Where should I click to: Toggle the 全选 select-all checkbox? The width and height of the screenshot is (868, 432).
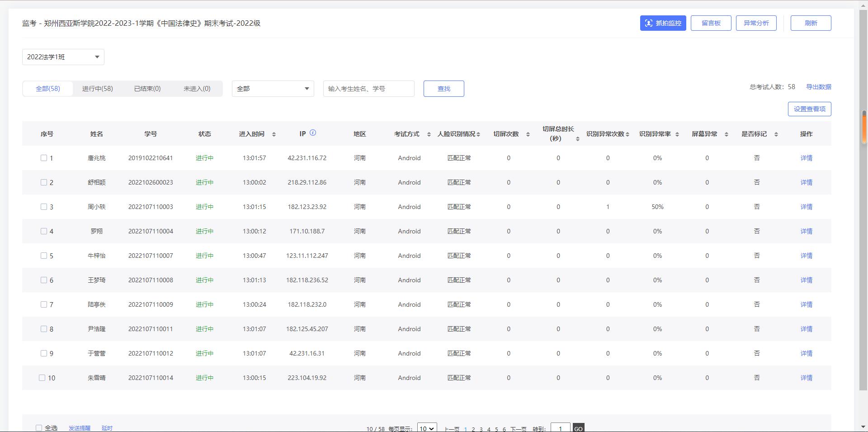point(39,428)
